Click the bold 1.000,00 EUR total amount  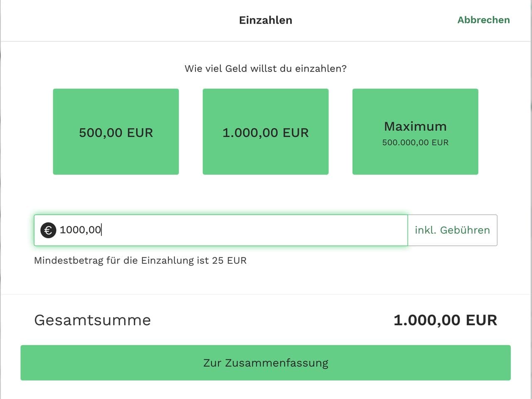(x=445, y=320)
